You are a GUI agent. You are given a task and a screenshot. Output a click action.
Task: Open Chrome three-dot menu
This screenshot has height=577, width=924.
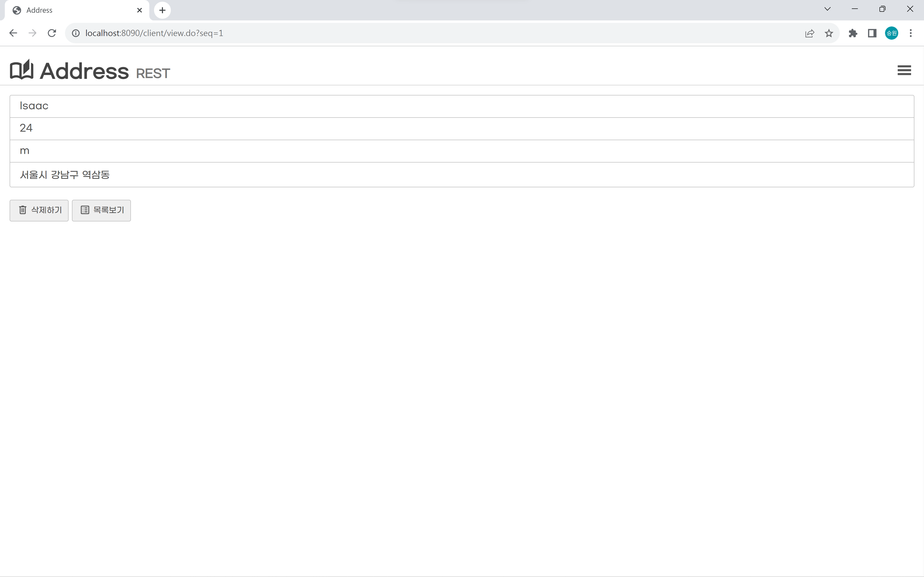point(911,33)
